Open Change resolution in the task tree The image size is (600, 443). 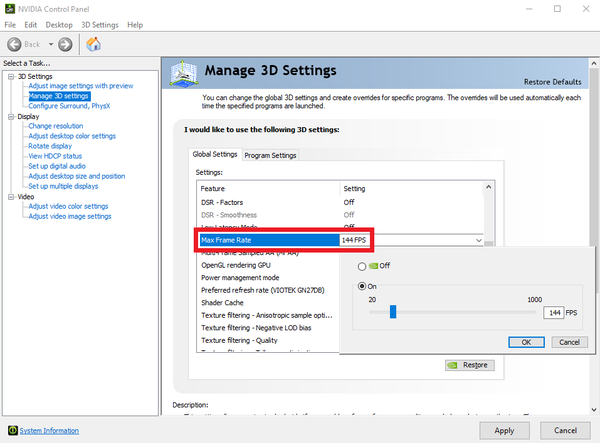[x=55, y=127]
